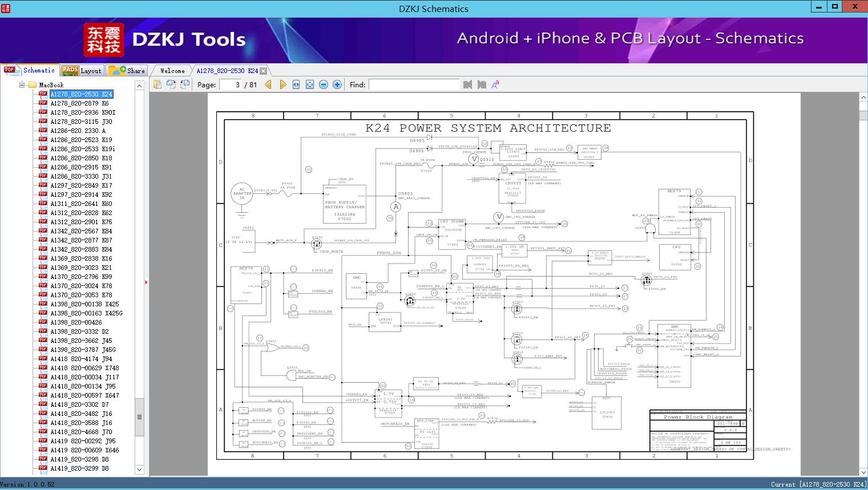Screen dimensions: 868x490
Task: Open A1369_820-3023 K21 schematic
Action: (81, 268)
